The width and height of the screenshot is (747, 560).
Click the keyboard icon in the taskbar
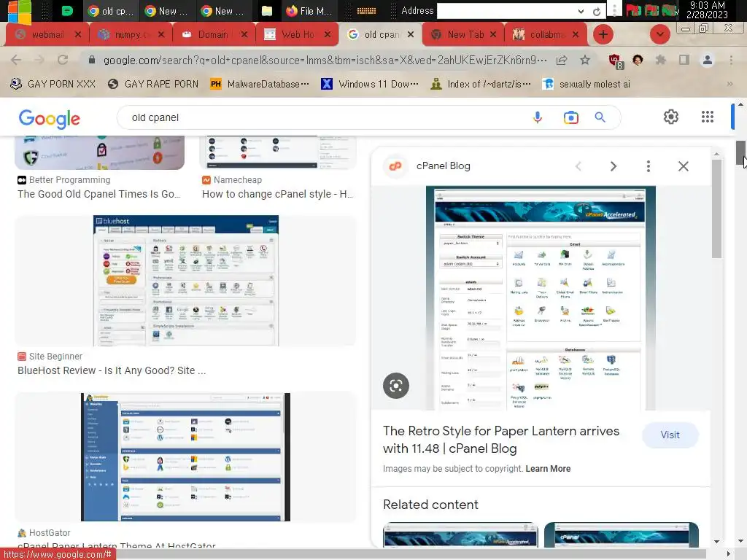tap(366, 11)
